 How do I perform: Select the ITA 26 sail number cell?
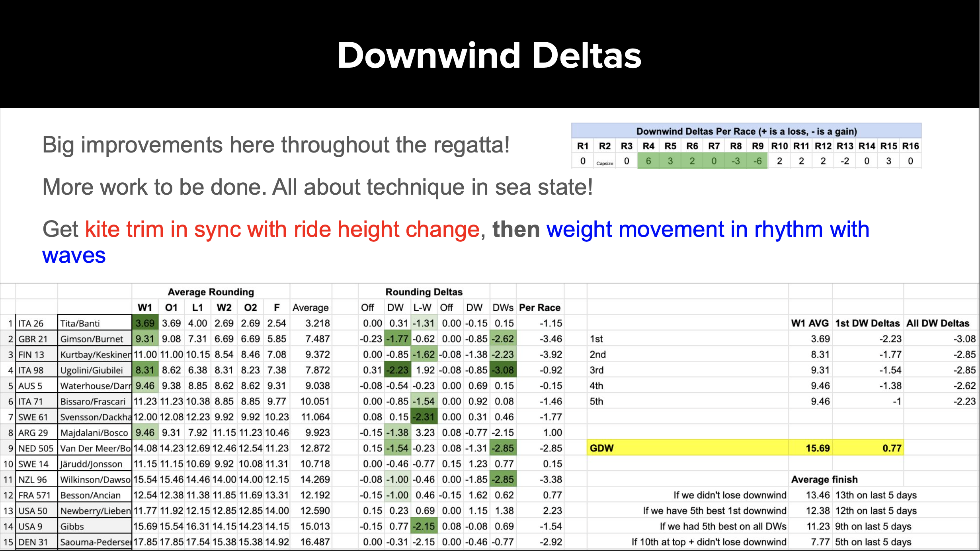tap(37, 323)
